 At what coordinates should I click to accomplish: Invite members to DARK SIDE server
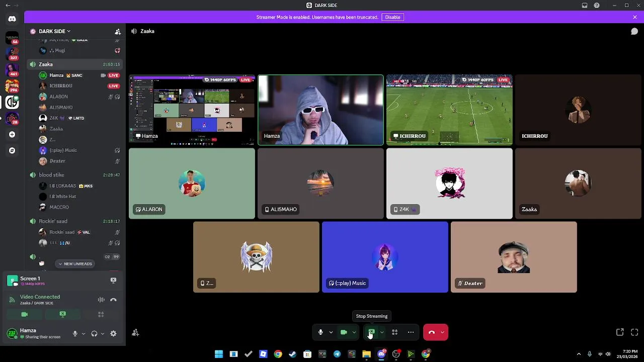[x=118, y=31]
